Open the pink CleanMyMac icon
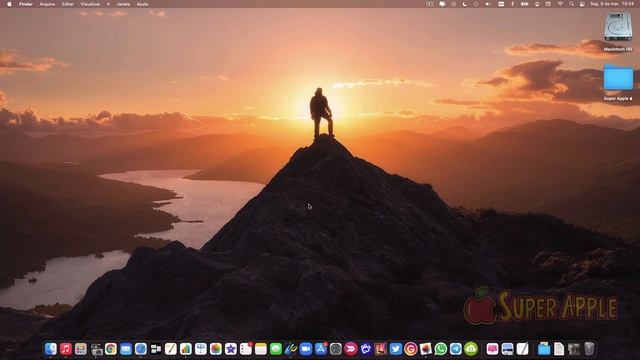 point(492,349)
